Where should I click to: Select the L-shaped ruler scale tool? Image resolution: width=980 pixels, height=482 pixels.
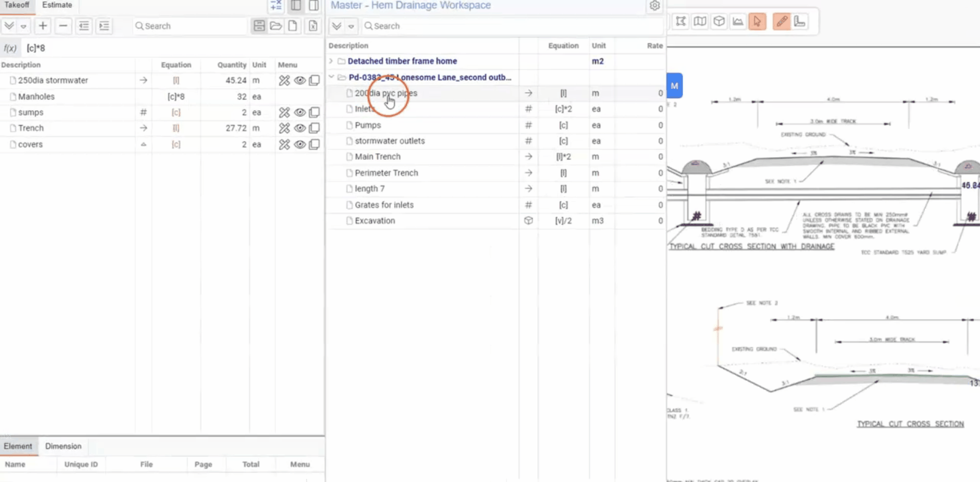[799, 21]
